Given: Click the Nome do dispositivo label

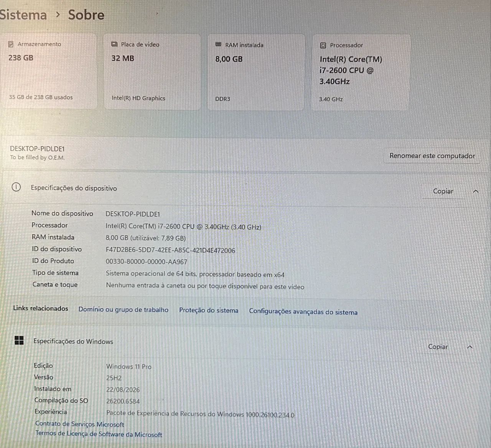Looking at the screenshot, I should [62, 213].
